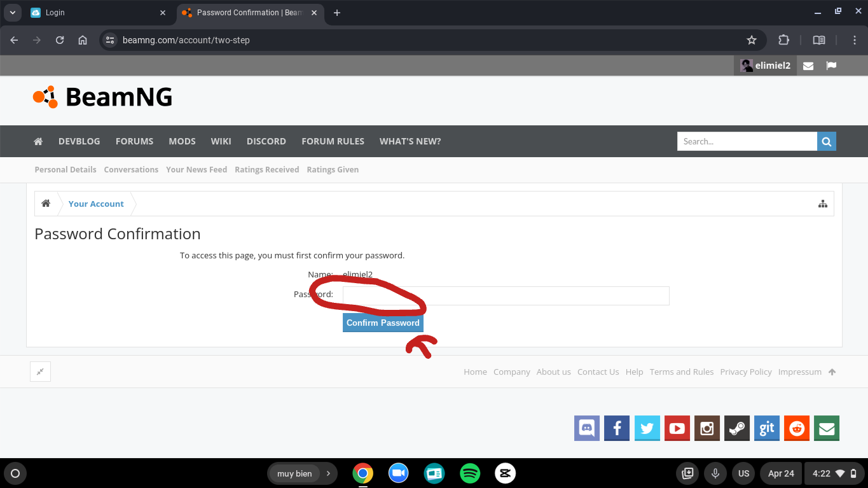Viewport: 868px width, 488px height.
Task: Open Spotify from the shelf
Action: (x=470, y=473)
